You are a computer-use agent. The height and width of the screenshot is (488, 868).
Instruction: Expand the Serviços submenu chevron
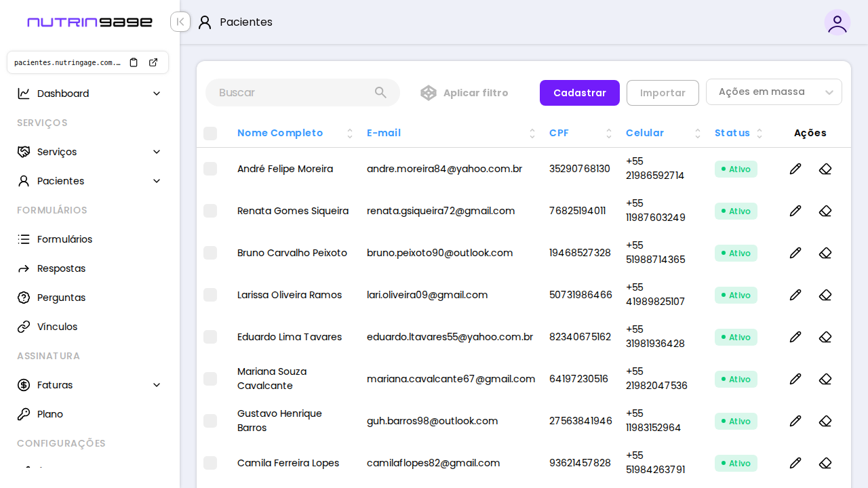tap(157, 152)
